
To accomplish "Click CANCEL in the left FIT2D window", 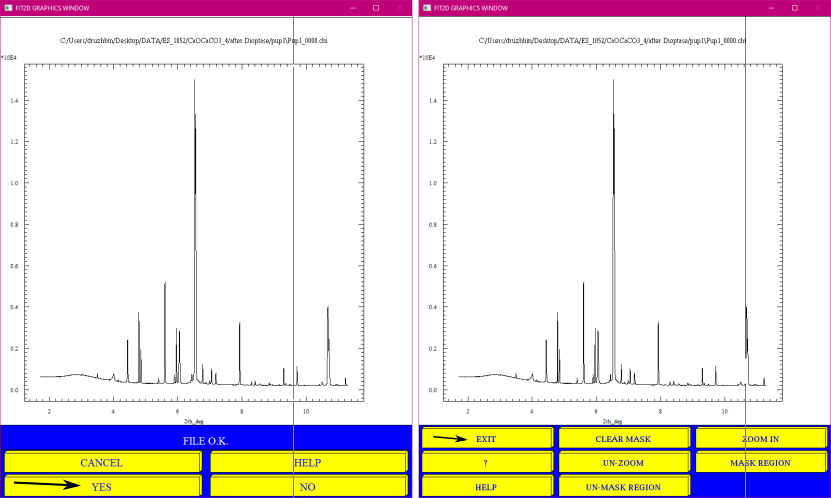I will tap(102, 462).
